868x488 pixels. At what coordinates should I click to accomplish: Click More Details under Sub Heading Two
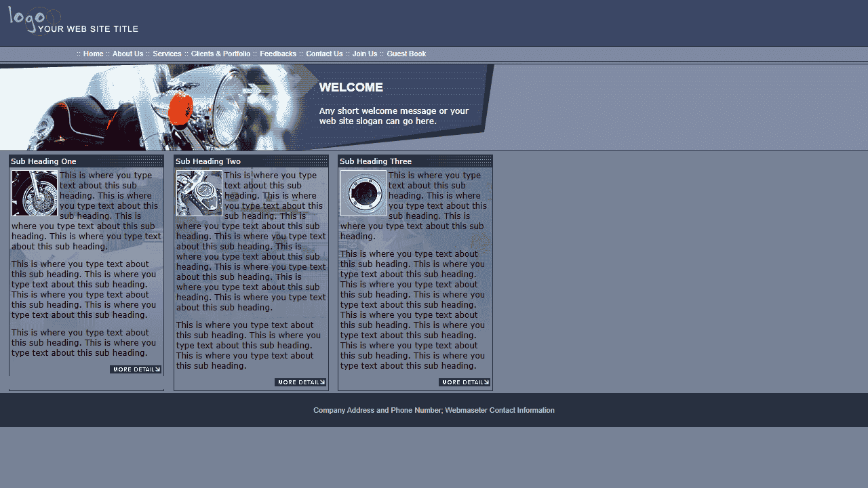click(300, 382)
